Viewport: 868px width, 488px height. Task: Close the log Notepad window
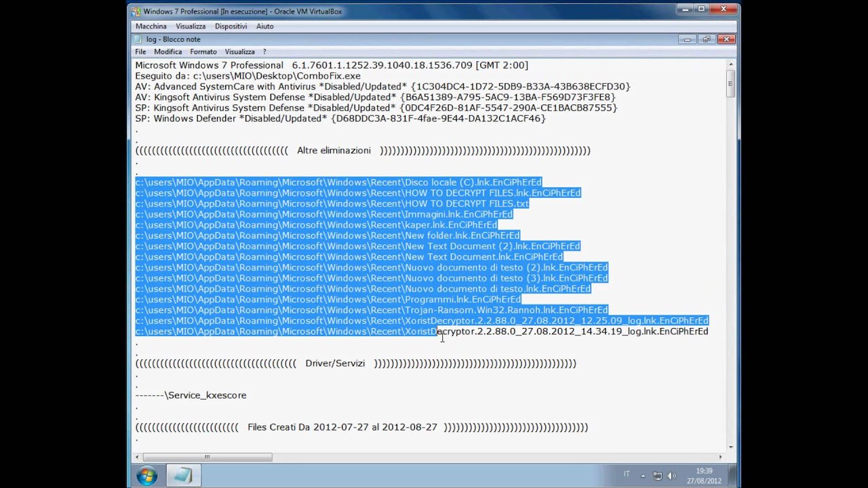726,39
